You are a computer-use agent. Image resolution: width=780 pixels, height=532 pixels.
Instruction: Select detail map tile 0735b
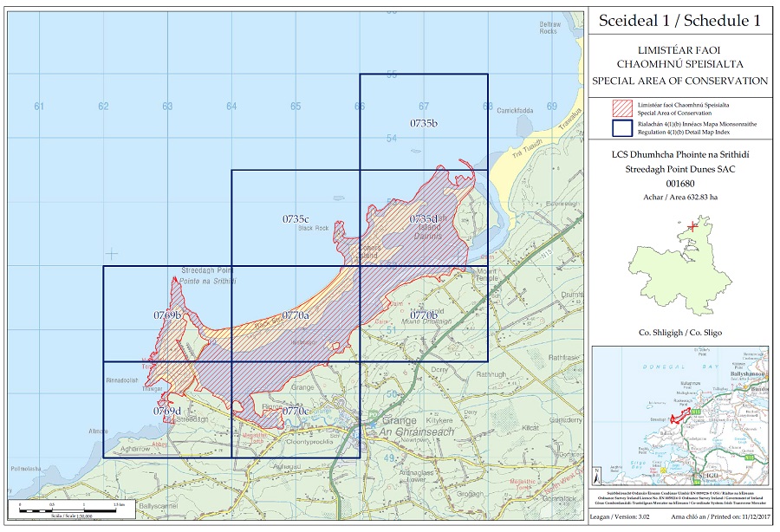[x=424, y=123]
